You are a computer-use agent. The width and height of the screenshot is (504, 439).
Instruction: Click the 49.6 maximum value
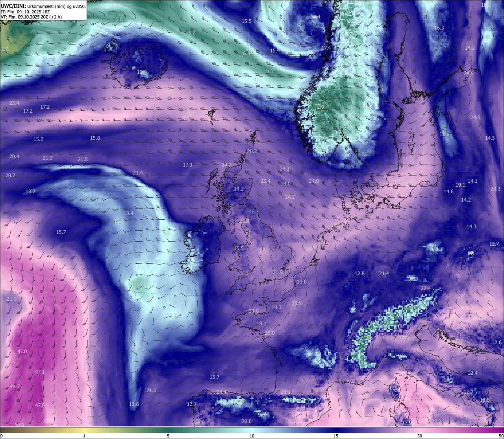(14, 386)
